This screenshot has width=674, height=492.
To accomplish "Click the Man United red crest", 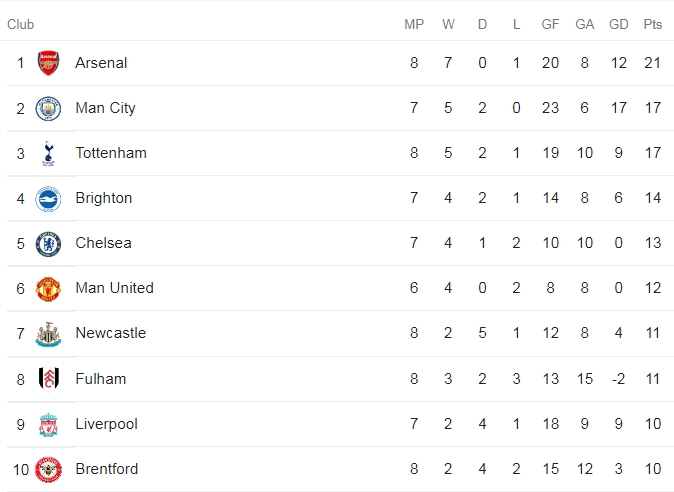I will [48, 289].
